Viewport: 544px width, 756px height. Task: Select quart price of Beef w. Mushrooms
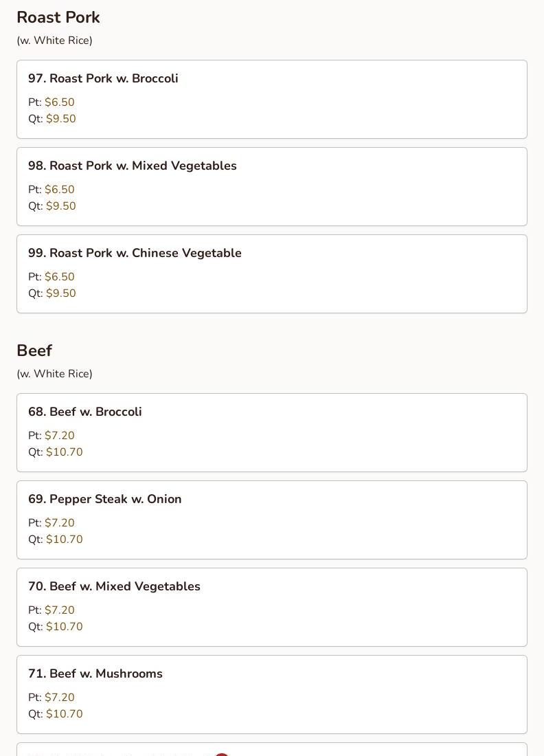point(64,714)
